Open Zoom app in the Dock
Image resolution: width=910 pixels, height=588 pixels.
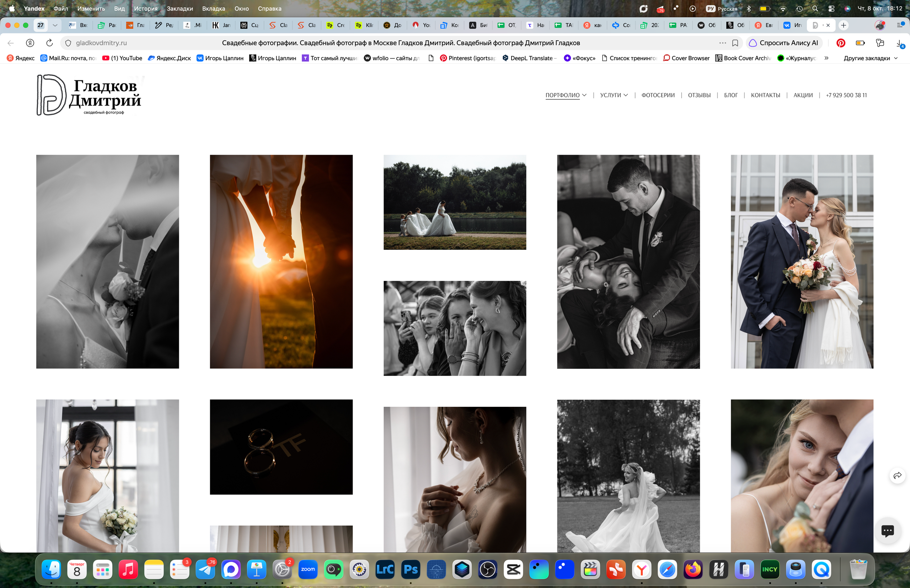click(308, 569)
